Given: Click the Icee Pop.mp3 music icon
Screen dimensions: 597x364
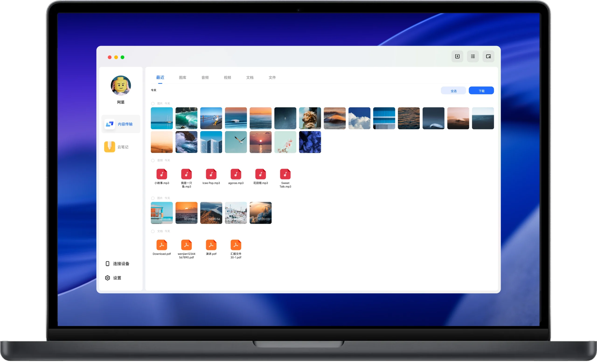Looking at the screenshot, I should [x=211, y=174].
